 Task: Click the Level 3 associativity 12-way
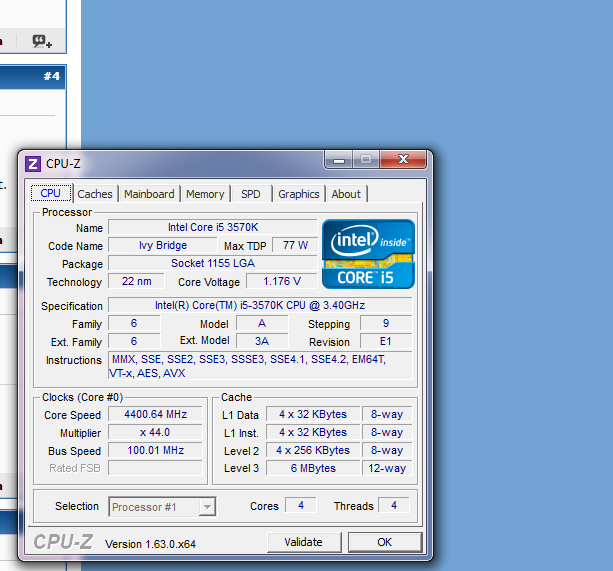pos(387,468)
